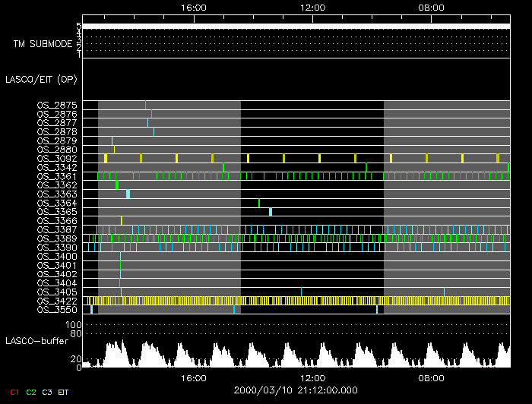The height and width of the screenshot is (404, 532).
Task: Select the cyan marker in the OS_3365 row
Action: coord(271,212)
